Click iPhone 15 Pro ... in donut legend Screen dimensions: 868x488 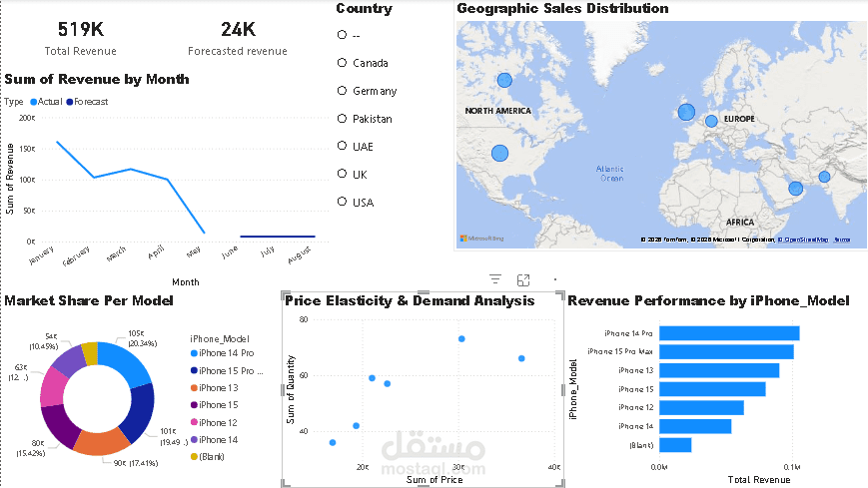pos(227,370)
